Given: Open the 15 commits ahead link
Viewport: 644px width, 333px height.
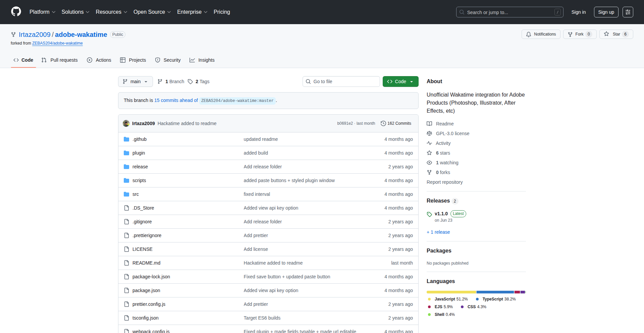Looking at the screenshot, I should click(176, 100).
